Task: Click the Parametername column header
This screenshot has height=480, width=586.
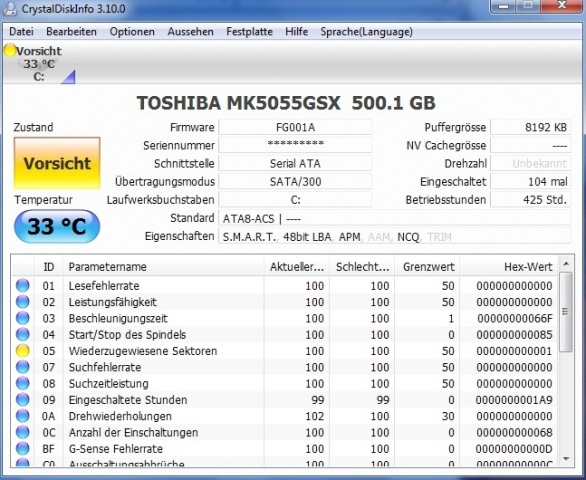Action: (x=163, y=267)
